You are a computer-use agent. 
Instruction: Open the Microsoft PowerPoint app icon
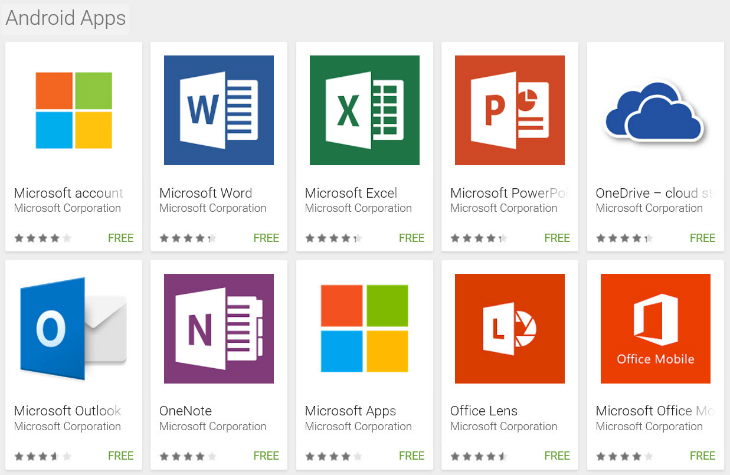[510, 110]
